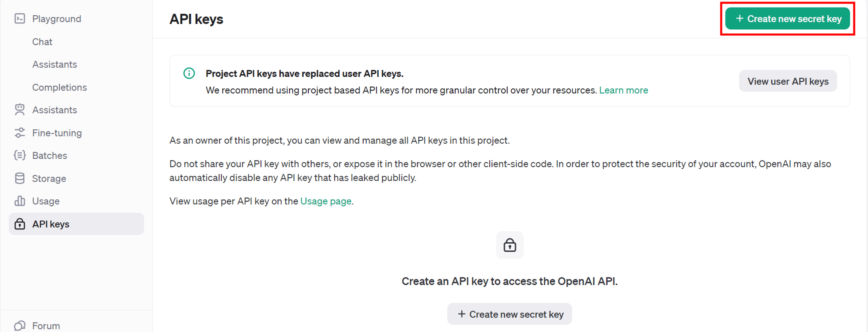Click the Usage bar chart icon

point(19,201)
